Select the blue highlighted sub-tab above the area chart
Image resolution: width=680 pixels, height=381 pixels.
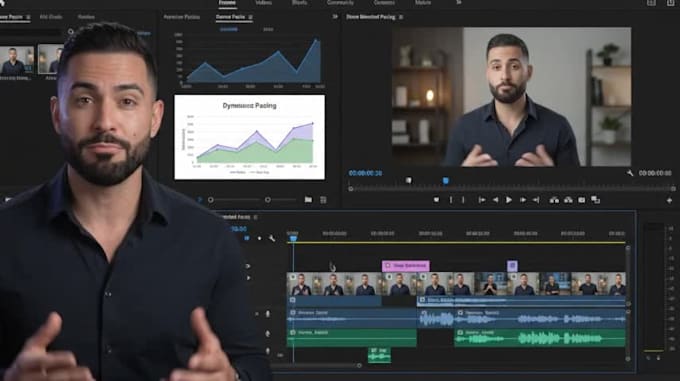pyautogui.click(x=229, y=29)
